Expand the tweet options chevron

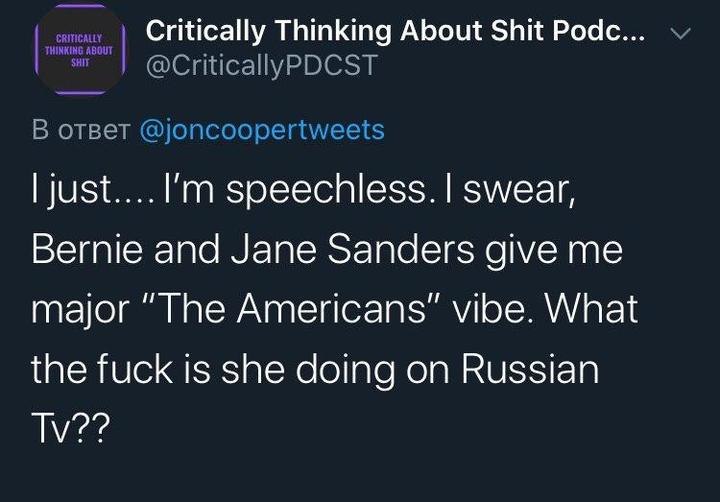(x=680, y=35)
